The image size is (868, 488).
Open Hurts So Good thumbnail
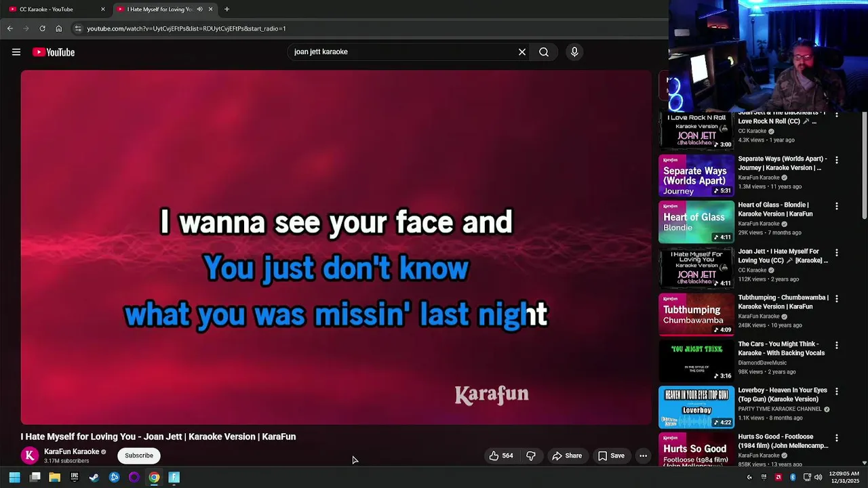coord(696,449)
